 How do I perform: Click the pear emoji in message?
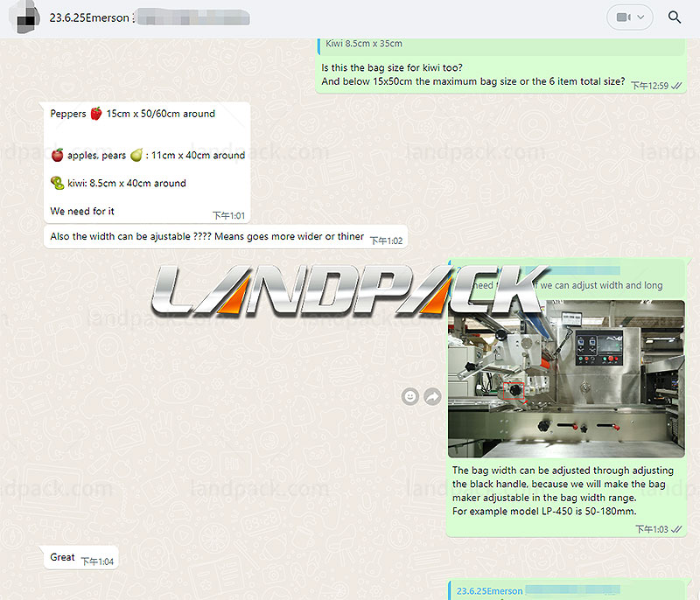click(136, 156)
